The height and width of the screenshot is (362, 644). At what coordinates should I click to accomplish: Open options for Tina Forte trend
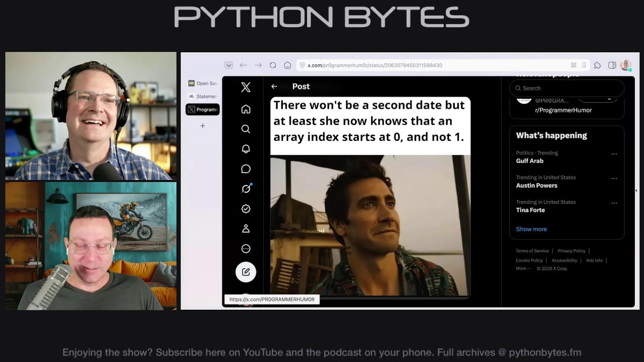pyautogui.click(x=614, y=203)
